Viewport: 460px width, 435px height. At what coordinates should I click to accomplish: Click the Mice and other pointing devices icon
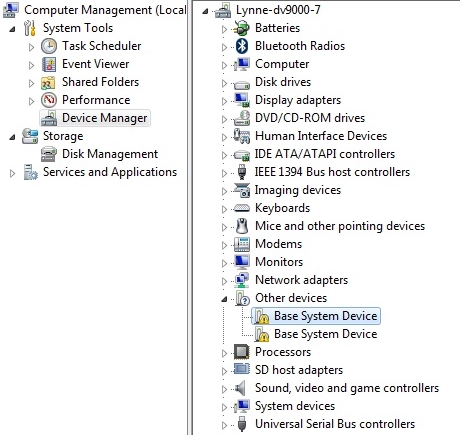(242, 226)
